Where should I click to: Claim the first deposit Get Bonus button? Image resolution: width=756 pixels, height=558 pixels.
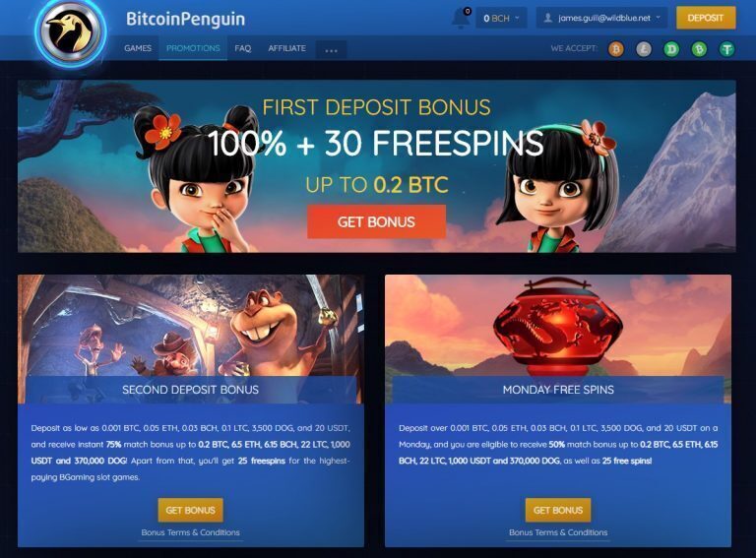point(376,221)
